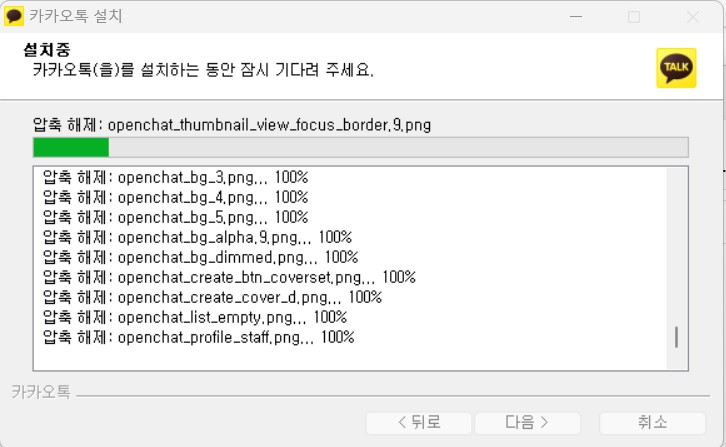
Task: Click the log list scrollbar thumb
Action: 676,337
